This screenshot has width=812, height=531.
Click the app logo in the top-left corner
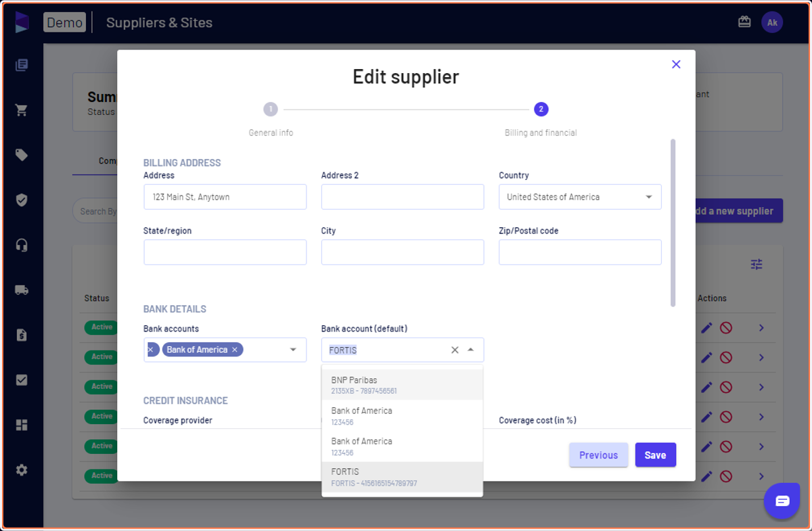[22, 22]
